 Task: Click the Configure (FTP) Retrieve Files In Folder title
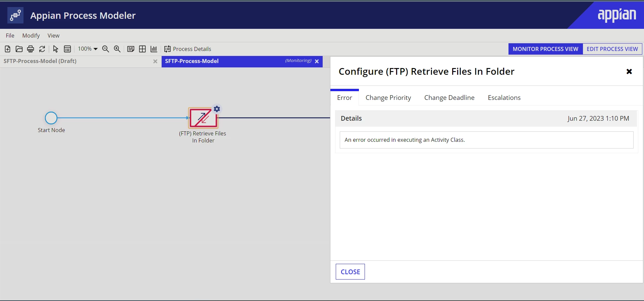tap(426, 71)
